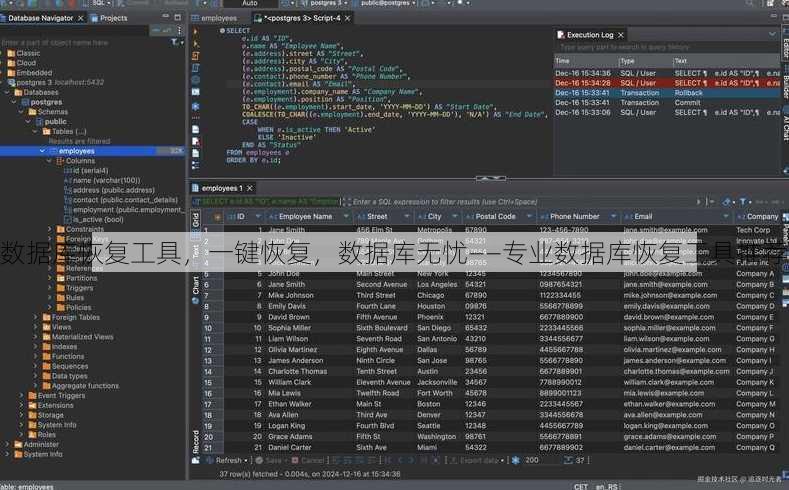Click the navigator filter funnel icon

[x=174, y=42]
